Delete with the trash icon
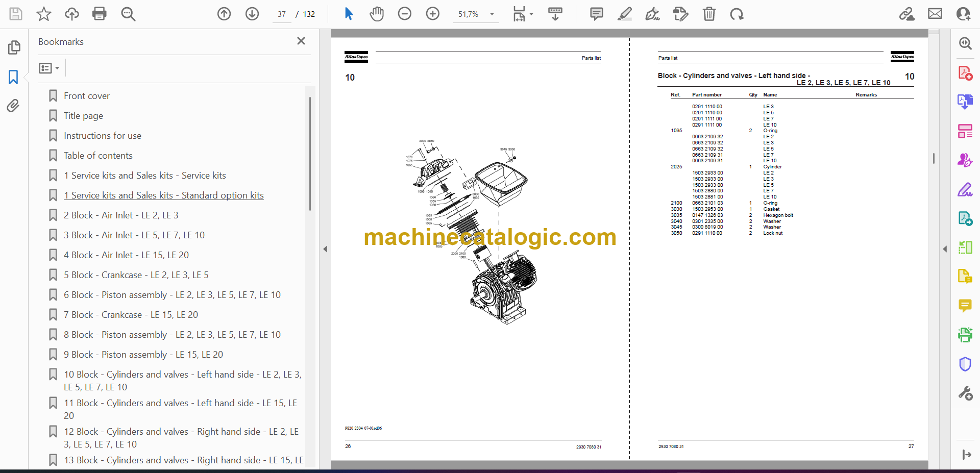 709,14
